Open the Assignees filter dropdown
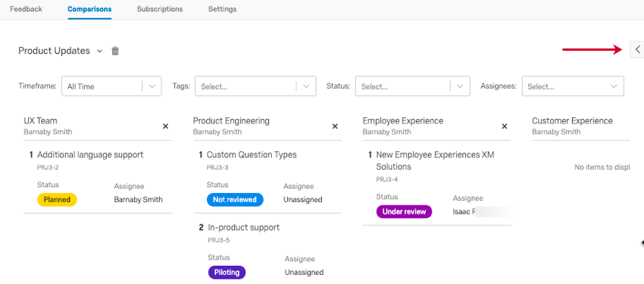Image resolution: width=644 pixels, height=284 pixels. click(x=573, y=86)
